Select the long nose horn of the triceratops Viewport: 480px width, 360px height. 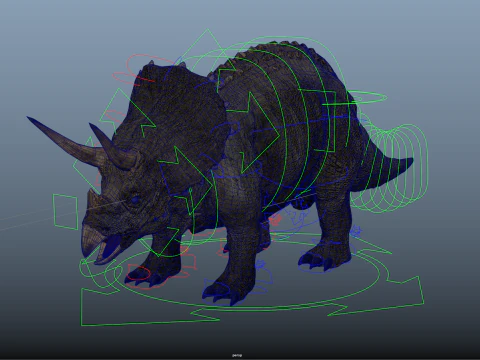[x=65, y=142]
